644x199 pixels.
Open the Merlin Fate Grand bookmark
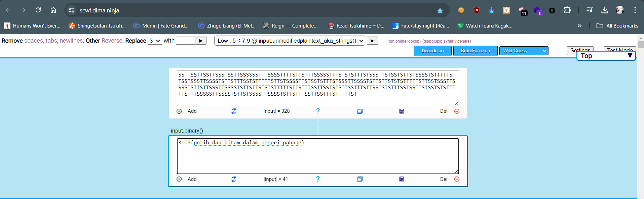(161, 26)
